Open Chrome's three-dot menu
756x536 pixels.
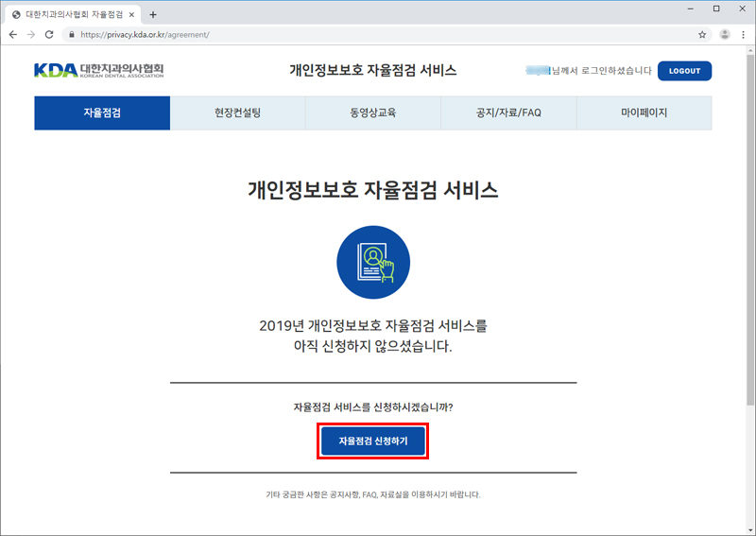pyautogui.click(x=744, y=34)
